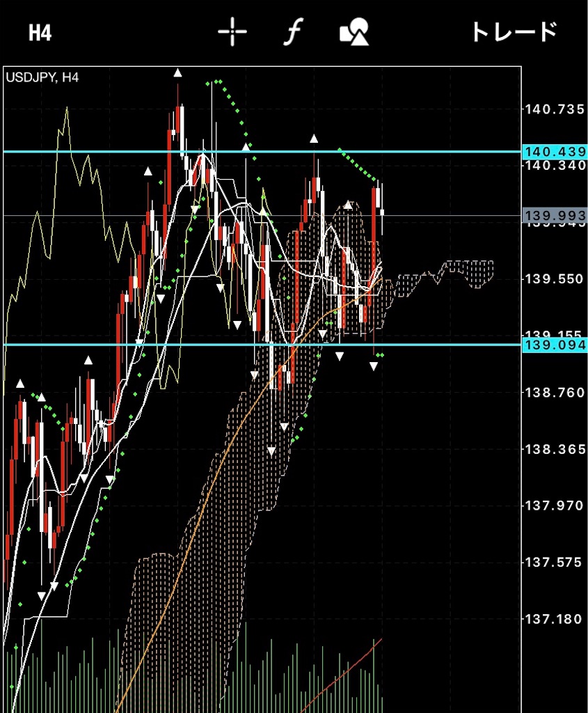The height and width of the screenshot is (713, 588).
Task: Click the 137.575 price scale value
Action: pyautogui.click(x=555, y=563)
